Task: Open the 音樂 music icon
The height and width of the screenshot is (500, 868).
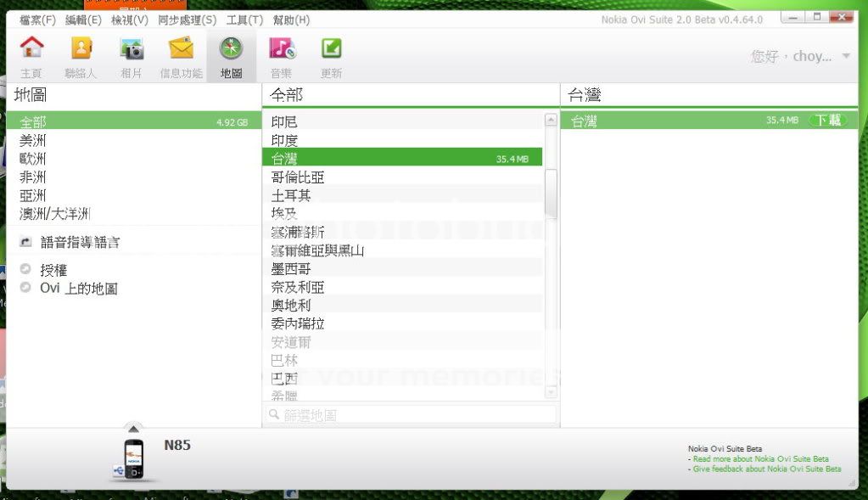Action: click(x=282, y=48)
